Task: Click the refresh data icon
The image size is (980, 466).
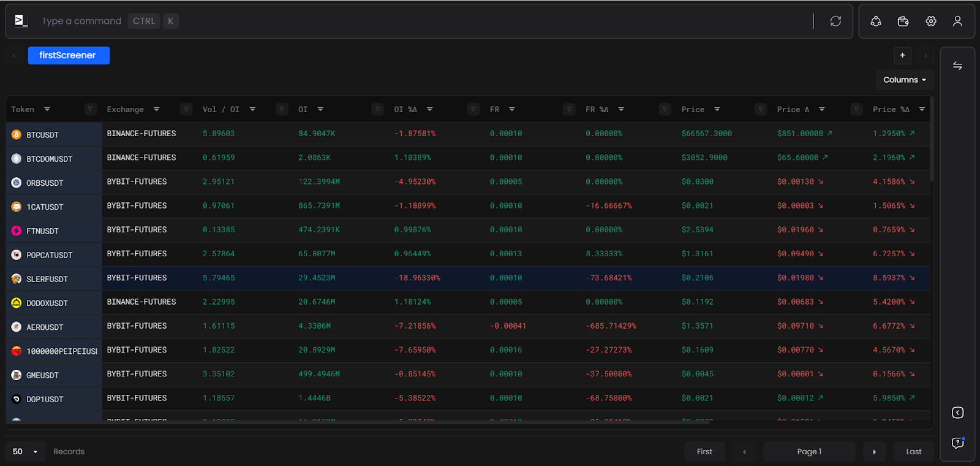Action: coord(835,21)
